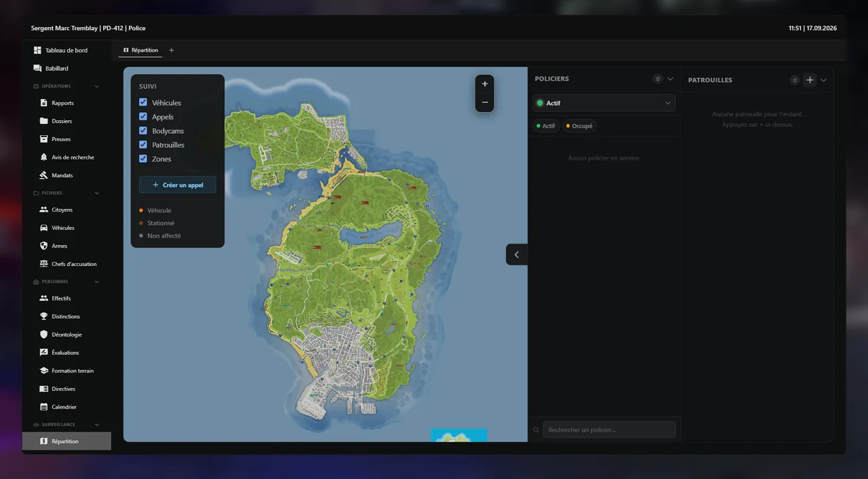Switch to the Répartition tab

tap(141, 50)
